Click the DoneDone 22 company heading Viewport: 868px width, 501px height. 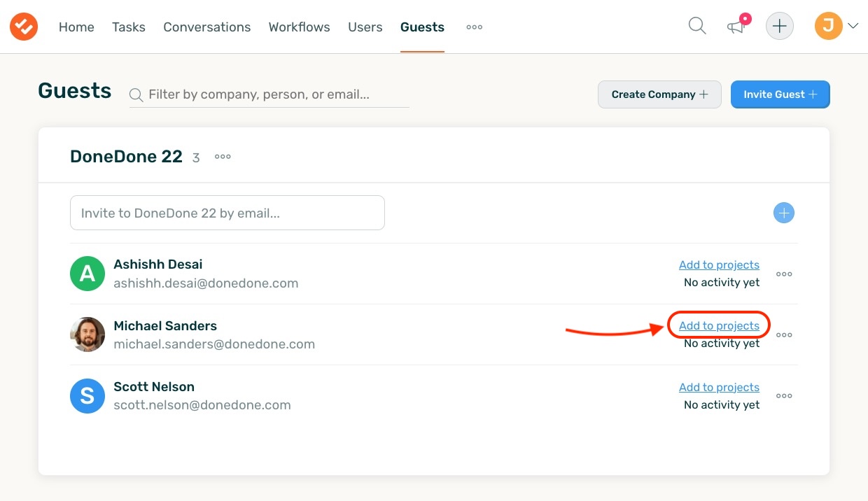click(x=126, y=157)
